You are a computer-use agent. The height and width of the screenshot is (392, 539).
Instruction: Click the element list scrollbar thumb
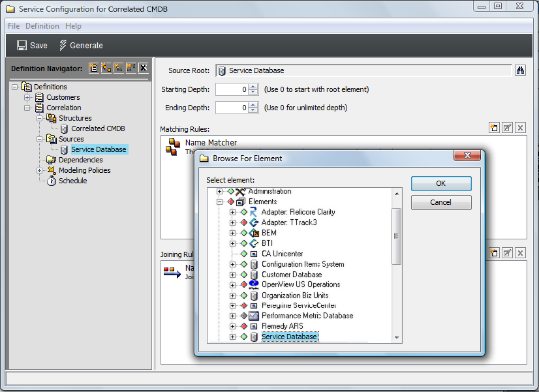pyautogui.click(x=396, y=236)
